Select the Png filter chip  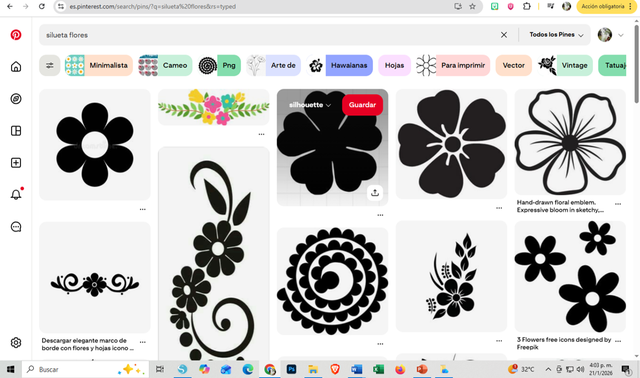tap(219, 65)
